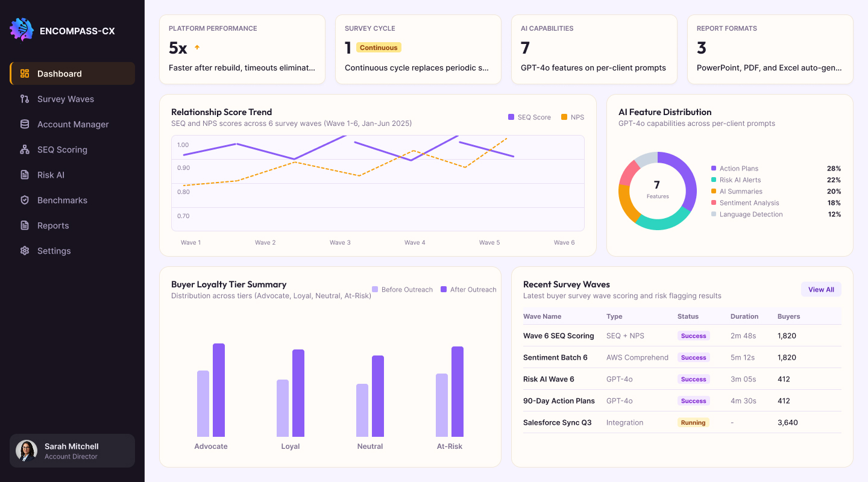Click the Account Manager database icon
The height and width of the screenshot is (482, 868).
point(25,124)
